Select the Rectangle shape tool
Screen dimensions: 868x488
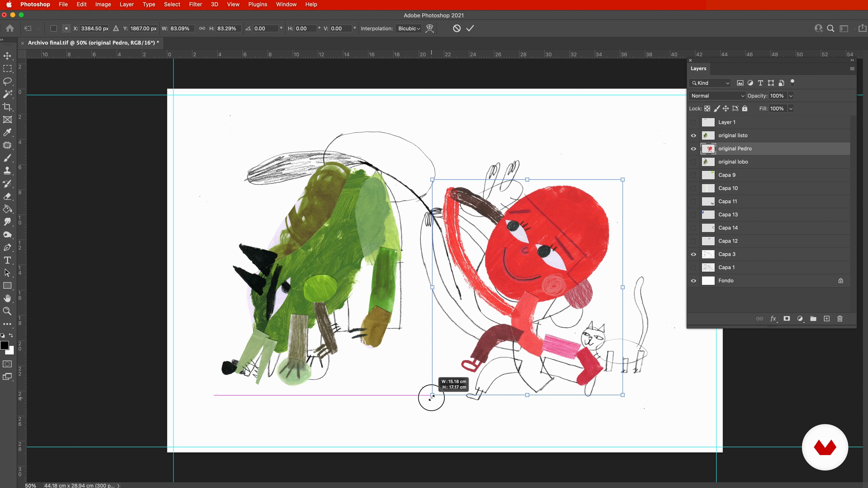(7, 286)
